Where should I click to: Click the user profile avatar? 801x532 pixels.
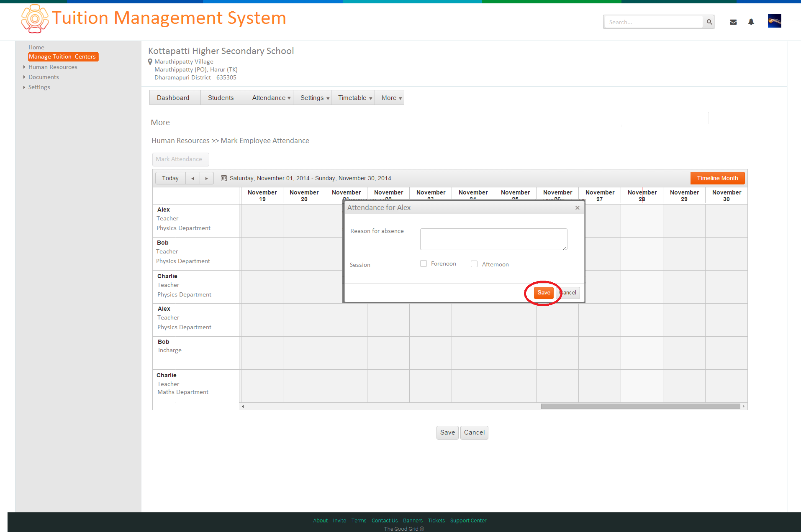[x=774, y=21]
